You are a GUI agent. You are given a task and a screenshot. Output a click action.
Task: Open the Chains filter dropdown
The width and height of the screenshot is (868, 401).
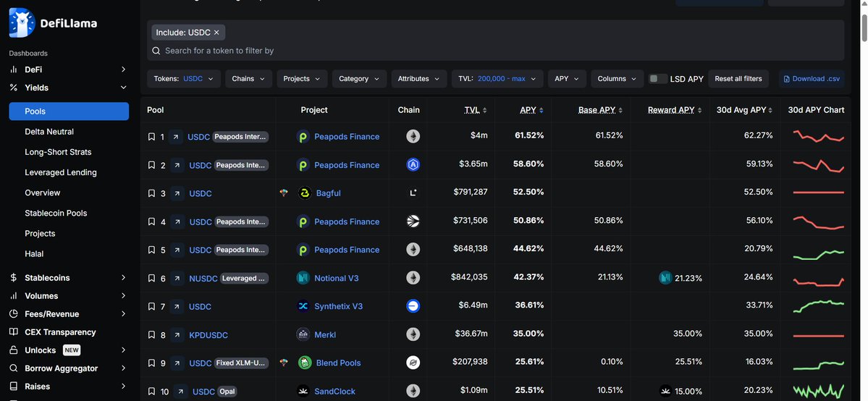(248, 79)
